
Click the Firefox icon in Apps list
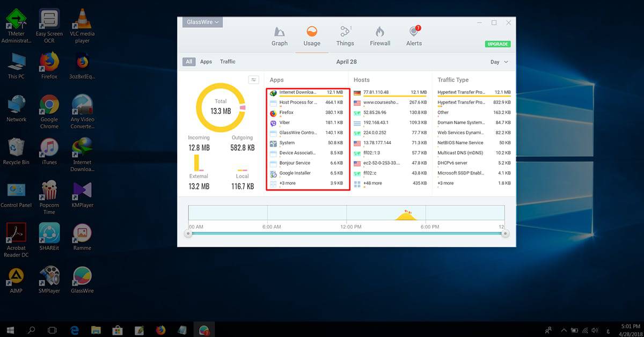point(273,113)
